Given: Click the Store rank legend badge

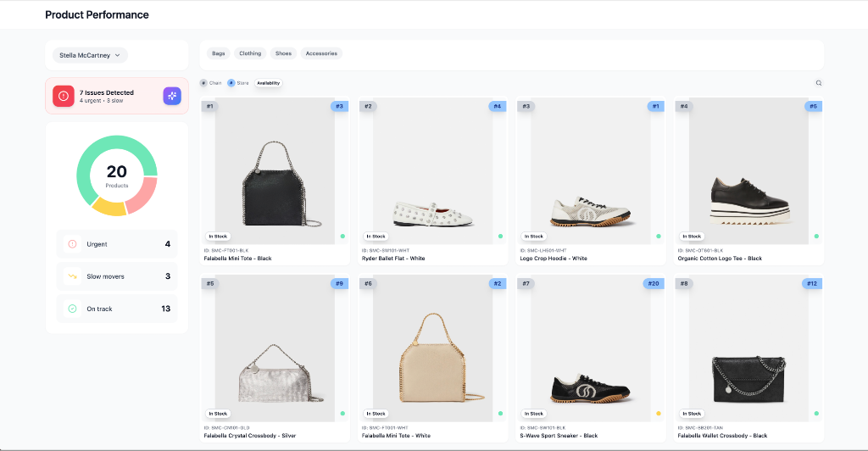Looking at the screenshot, I should [x=231, y=83].
